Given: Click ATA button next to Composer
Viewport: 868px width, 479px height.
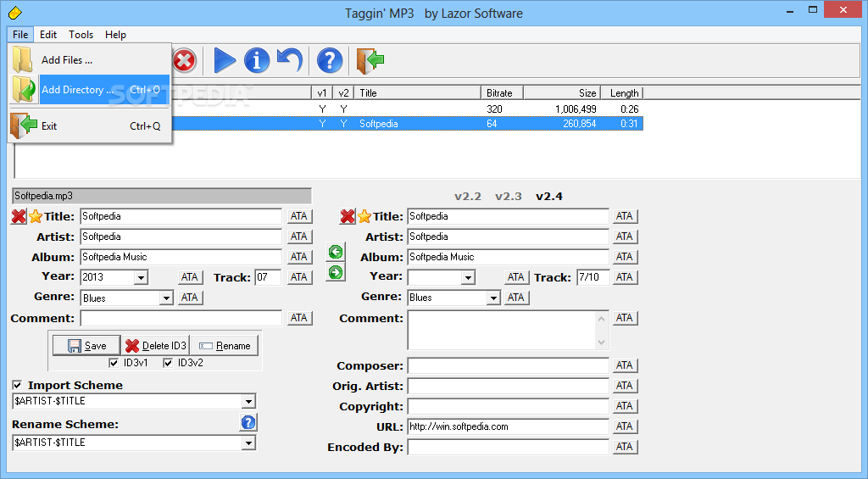Looking at the screenshot, I should click(625, 365).
